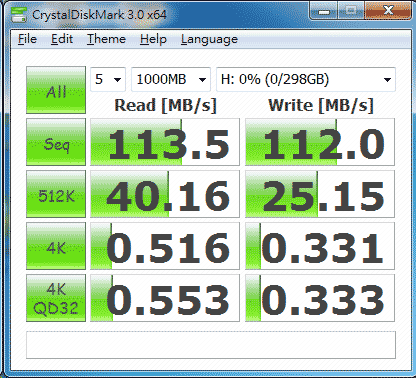Select the 4K write result 0.331

point(320,246)
